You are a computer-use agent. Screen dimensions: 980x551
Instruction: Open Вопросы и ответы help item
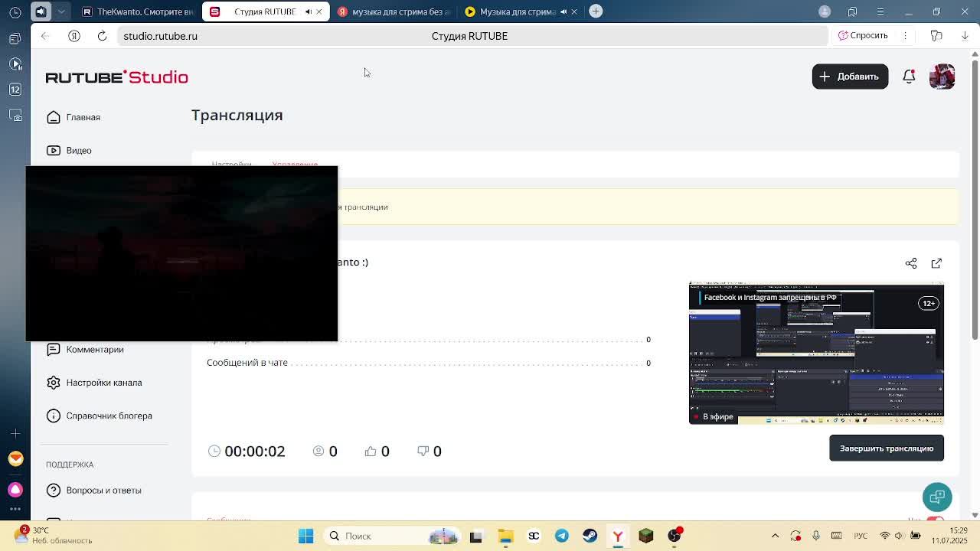94,490
